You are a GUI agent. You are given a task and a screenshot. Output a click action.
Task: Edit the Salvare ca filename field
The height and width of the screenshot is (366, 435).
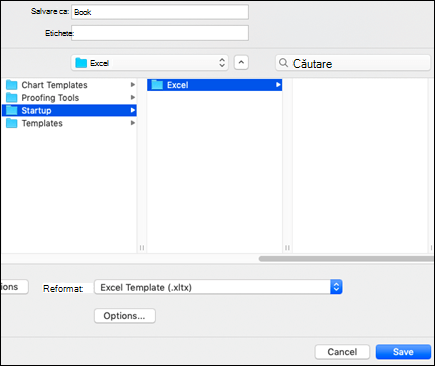[x=160, y=12]
